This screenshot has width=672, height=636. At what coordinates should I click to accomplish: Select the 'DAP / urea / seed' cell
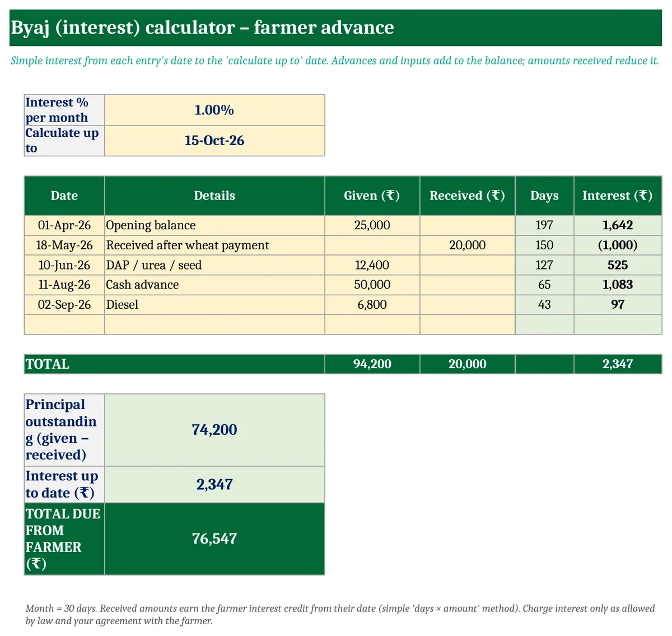(214, 265)
